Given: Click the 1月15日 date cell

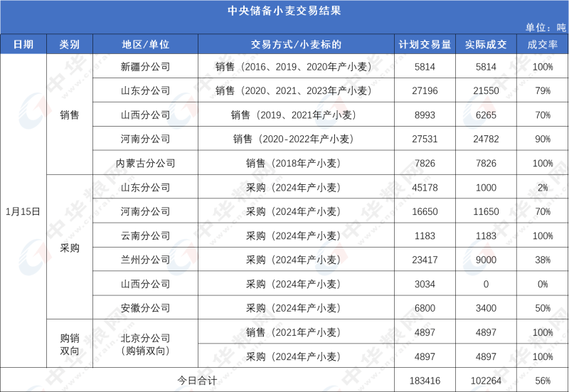Looking at the screenshot, I should point(23,211).
